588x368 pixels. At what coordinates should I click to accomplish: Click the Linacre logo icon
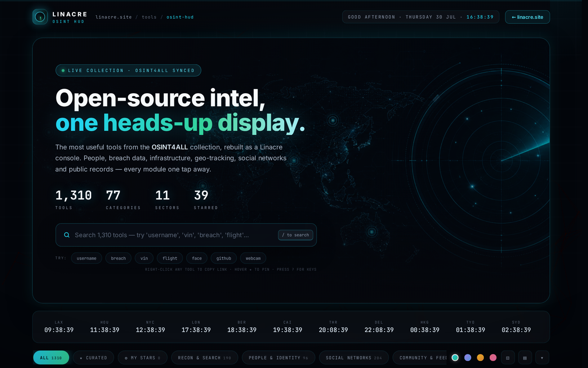(x=40, y=17)
